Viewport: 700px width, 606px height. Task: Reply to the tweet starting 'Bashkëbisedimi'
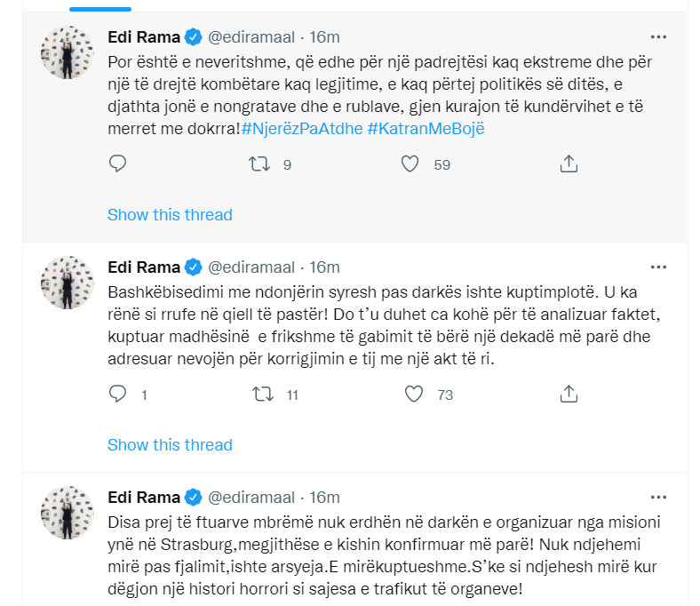pos(118,394)
